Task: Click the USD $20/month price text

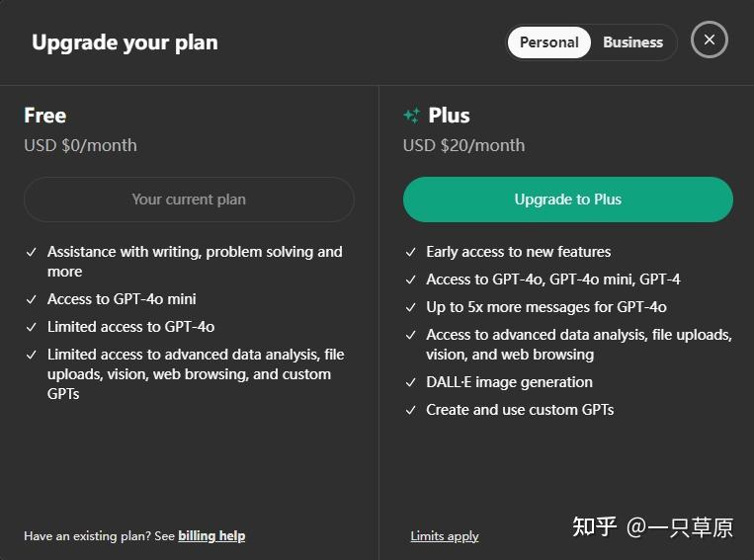Action: pyautogui.click(x=463, y=145)
